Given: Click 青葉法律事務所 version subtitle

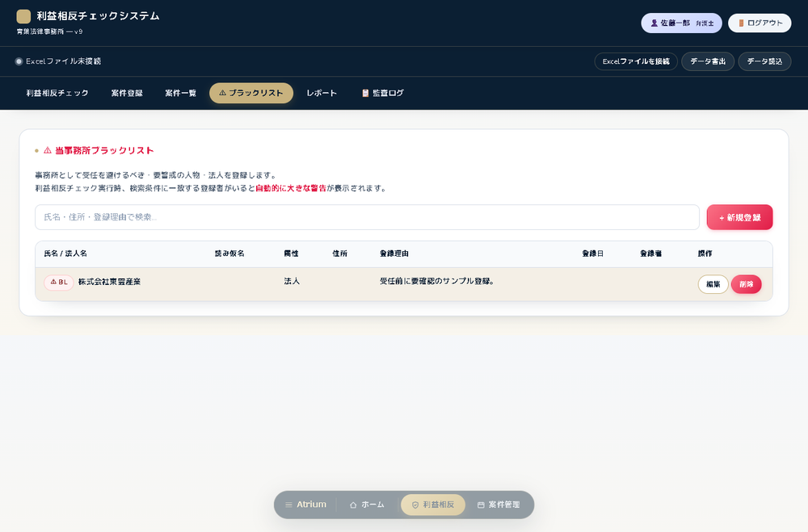Looking at the screenshot, I should pos(49,31).
